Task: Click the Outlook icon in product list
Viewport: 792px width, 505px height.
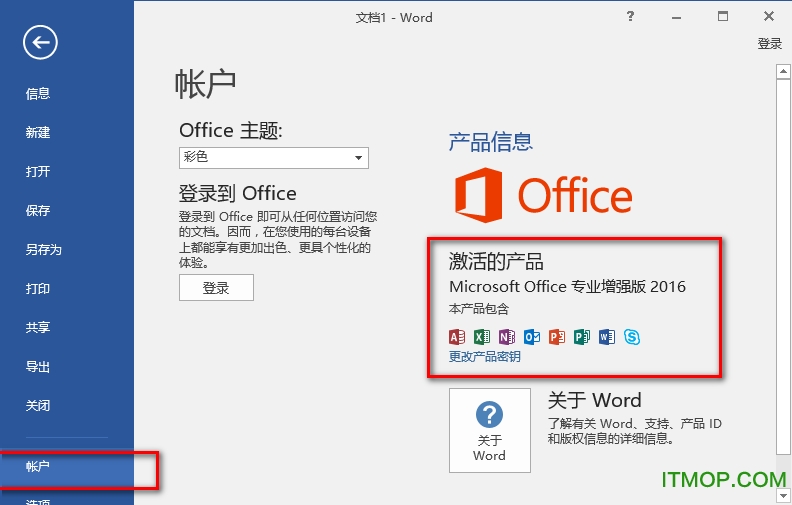Action: pos(532,337)
